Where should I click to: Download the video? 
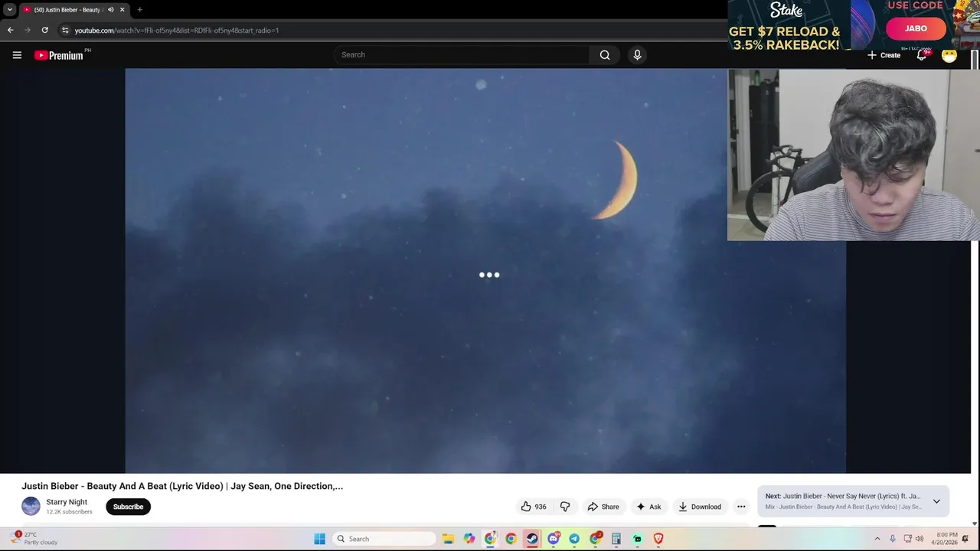700,507
